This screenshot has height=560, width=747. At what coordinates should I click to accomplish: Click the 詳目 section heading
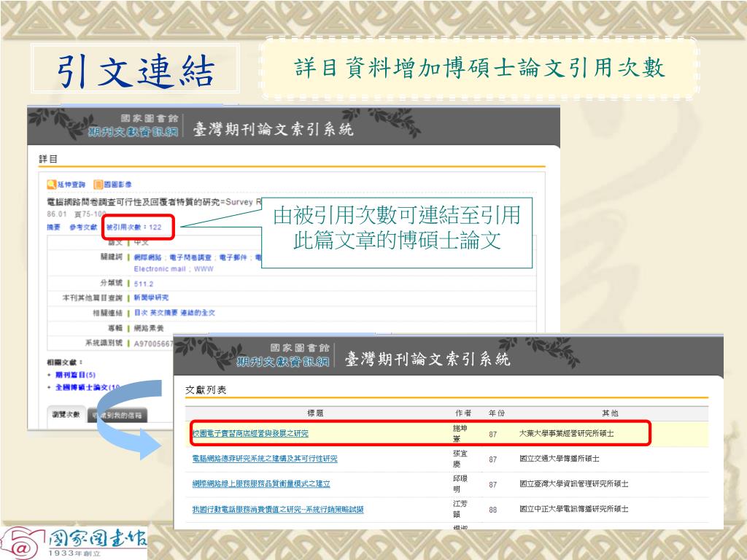coord(48,159)
